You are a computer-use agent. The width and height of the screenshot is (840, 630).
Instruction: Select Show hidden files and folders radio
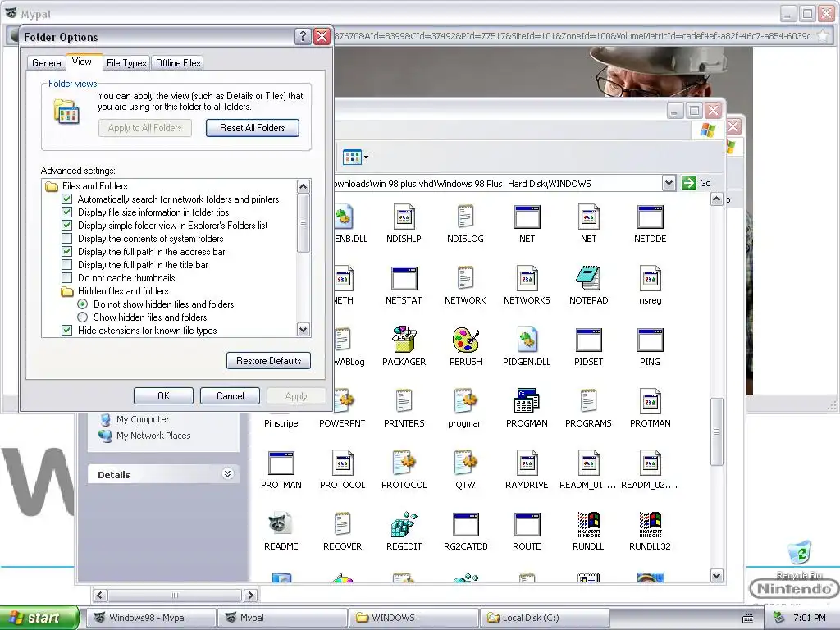click(x=83, y=317)
